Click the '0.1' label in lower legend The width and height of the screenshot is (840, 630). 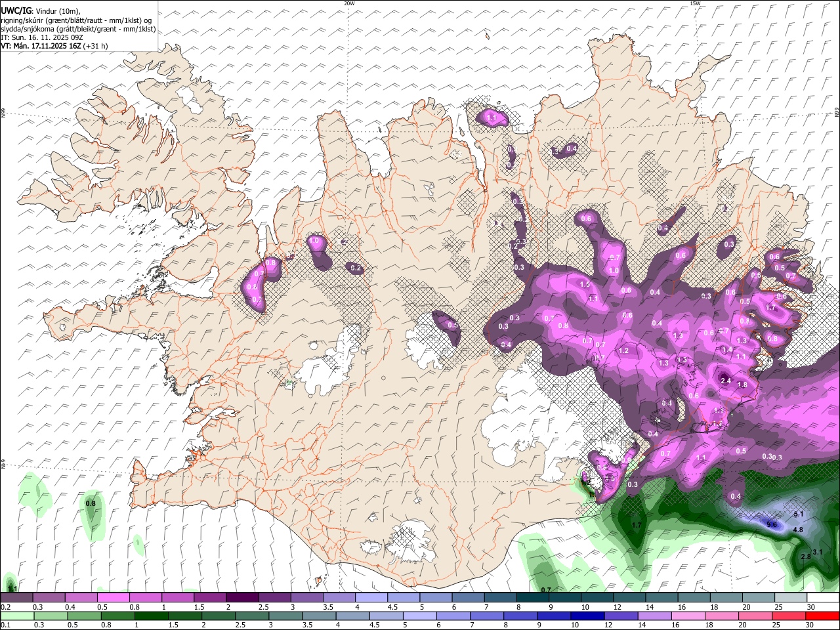coord(5,625)
